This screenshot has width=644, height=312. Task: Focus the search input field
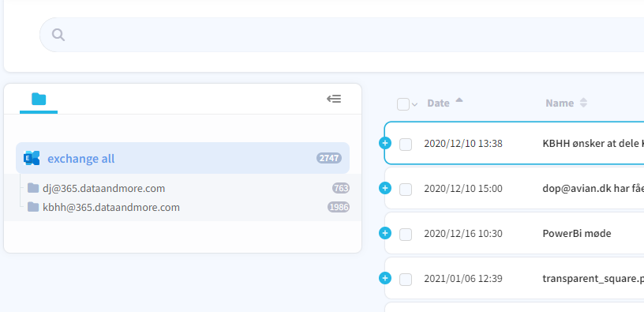[x=342, y=35]
